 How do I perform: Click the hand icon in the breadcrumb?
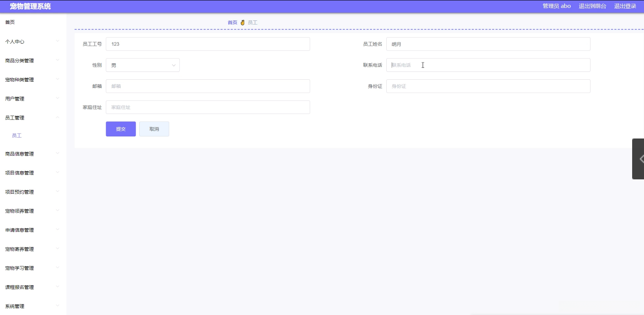click(x=243, y=22)
